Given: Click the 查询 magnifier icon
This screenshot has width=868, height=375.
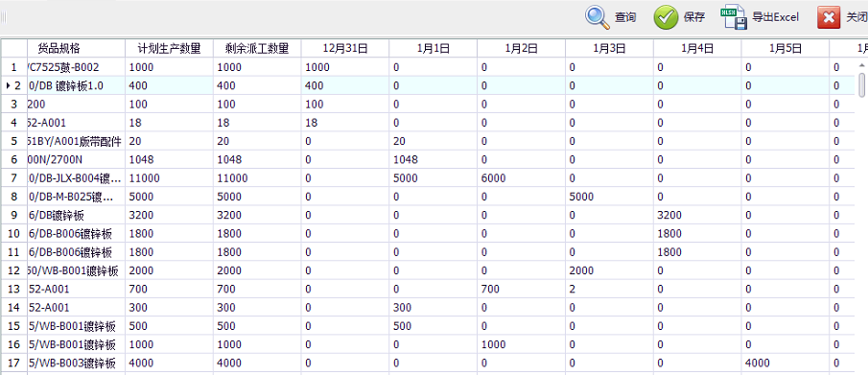Looking at the screenshot, I should [x=598, y=17].
